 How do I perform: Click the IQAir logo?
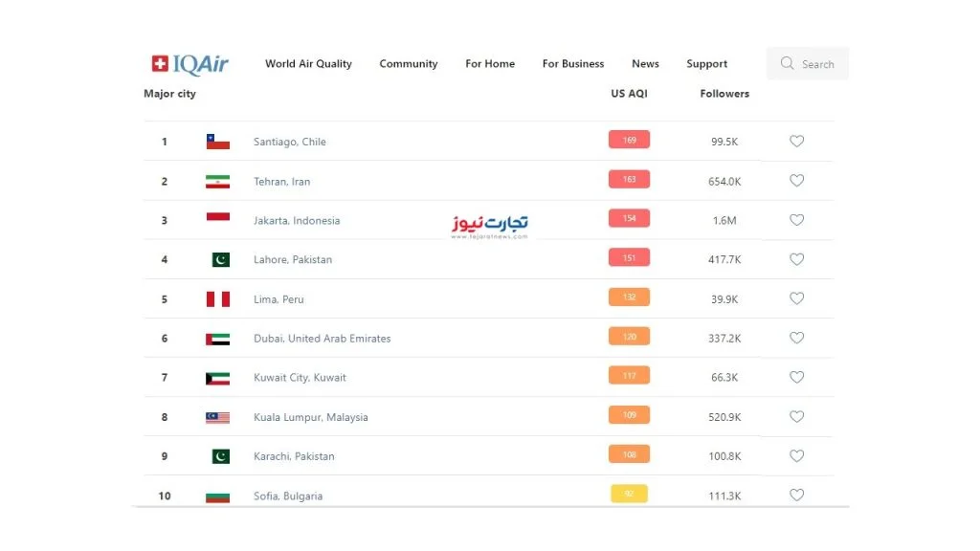pos(190,64)
